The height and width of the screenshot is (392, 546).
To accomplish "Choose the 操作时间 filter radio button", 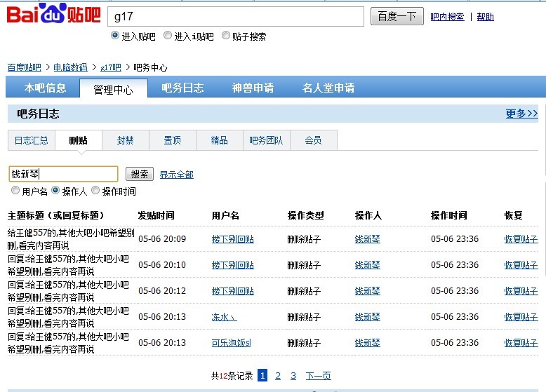I will 95,191.
